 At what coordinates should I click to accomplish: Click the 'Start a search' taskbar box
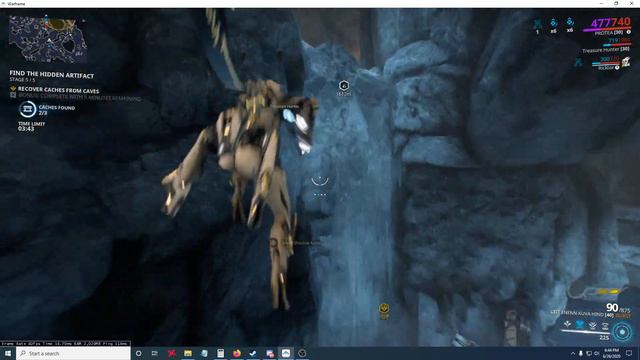pyautogui.click(x=73, y=353)
